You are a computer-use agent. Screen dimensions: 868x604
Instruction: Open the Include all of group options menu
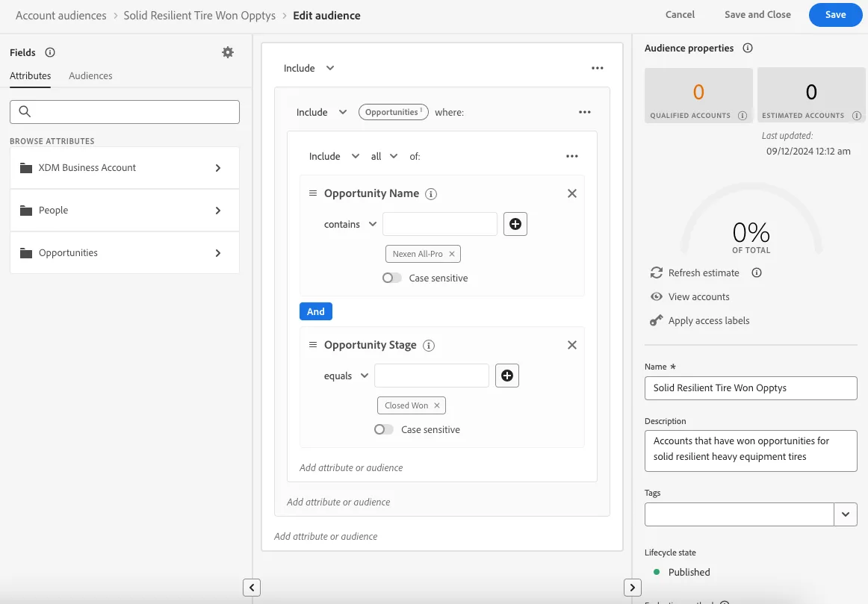coord(572,157)
